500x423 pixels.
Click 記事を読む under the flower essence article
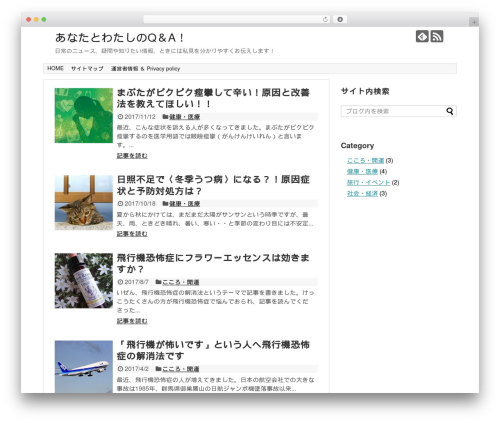[132, 321]
